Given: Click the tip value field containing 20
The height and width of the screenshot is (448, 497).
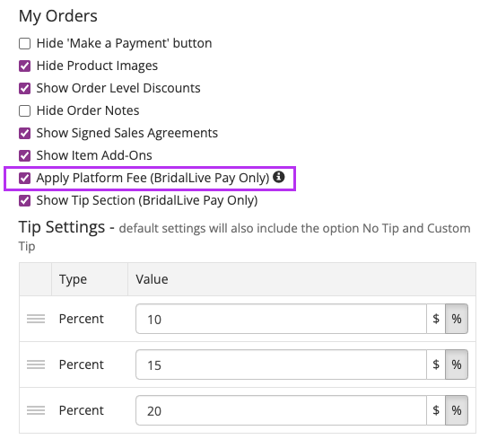Looking at the screenshot, I should click(281, 410).
